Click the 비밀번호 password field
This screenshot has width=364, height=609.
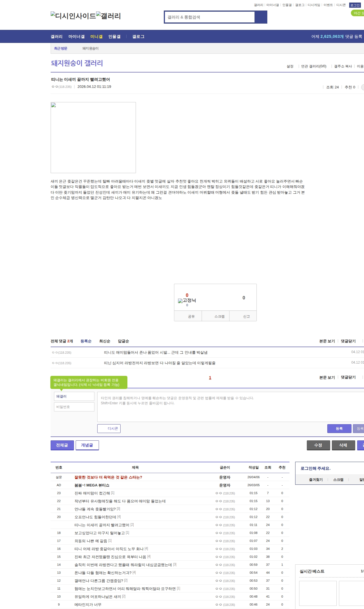[x=74, y=407]
